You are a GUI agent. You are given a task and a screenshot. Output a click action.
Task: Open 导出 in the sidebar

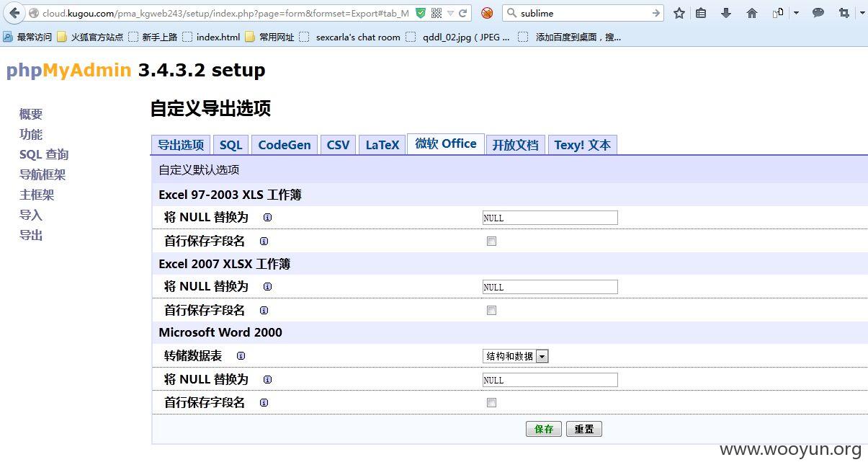(31, 235)
